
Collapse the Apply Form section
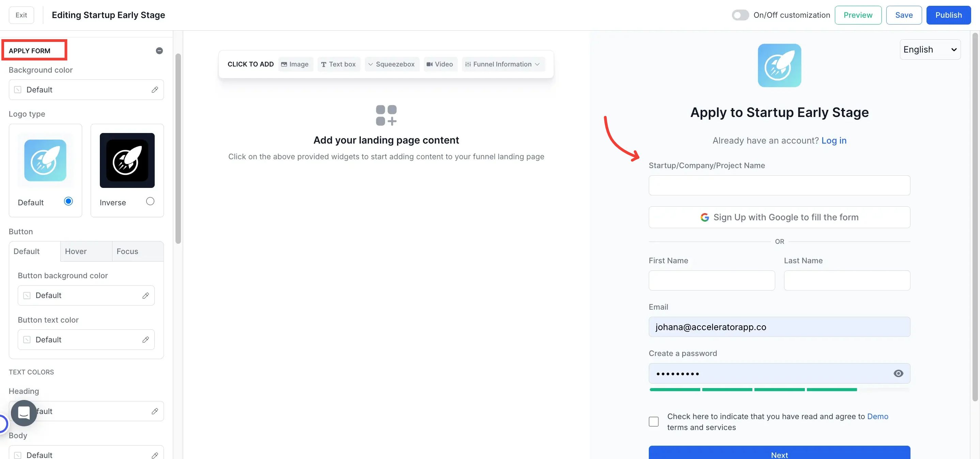point(159,50)
